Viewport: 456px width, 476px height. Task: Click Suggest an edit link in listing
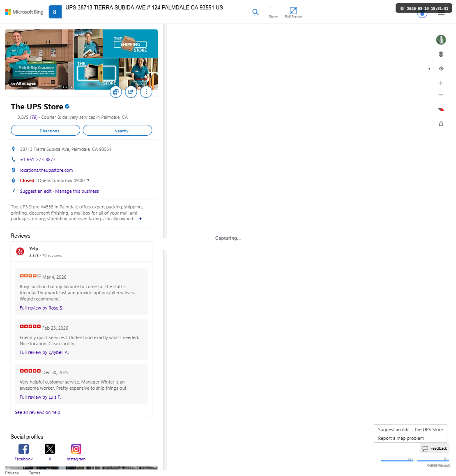tap(36, 191)
